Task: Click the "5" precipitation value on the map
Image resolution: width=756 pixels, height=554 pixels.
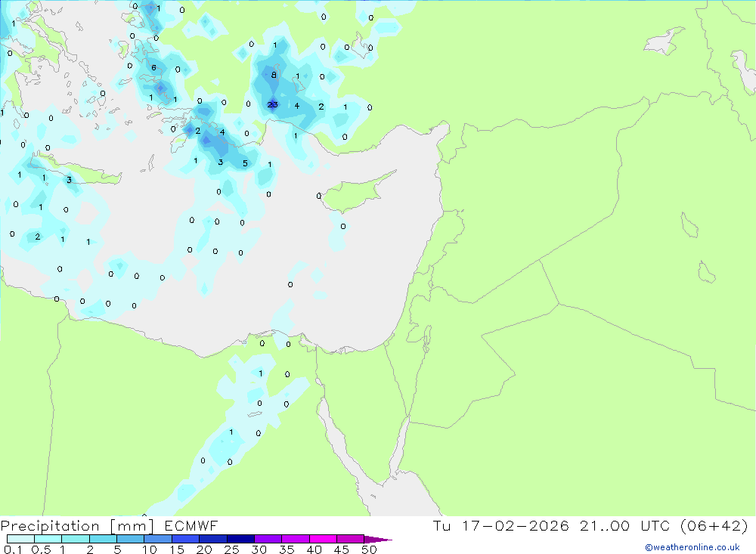Action: 245,163
